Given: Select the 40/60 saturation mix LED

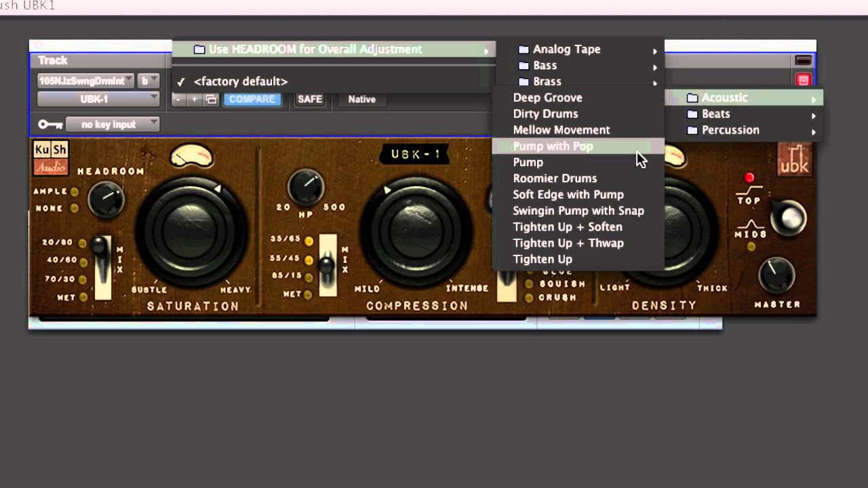Looking at the screenshot, I should [82, 261].
